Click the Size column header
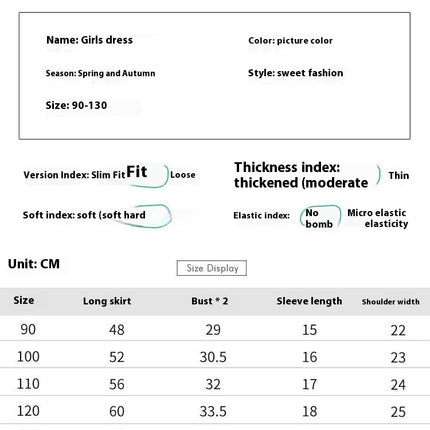The height and width of the screenshot is (430, 430). 24,300
